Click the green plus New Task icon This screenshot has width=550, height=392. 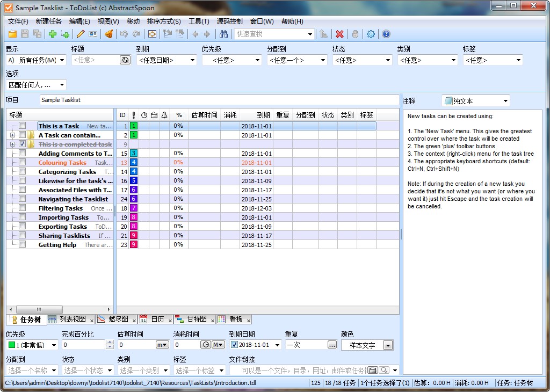point(52,34)
